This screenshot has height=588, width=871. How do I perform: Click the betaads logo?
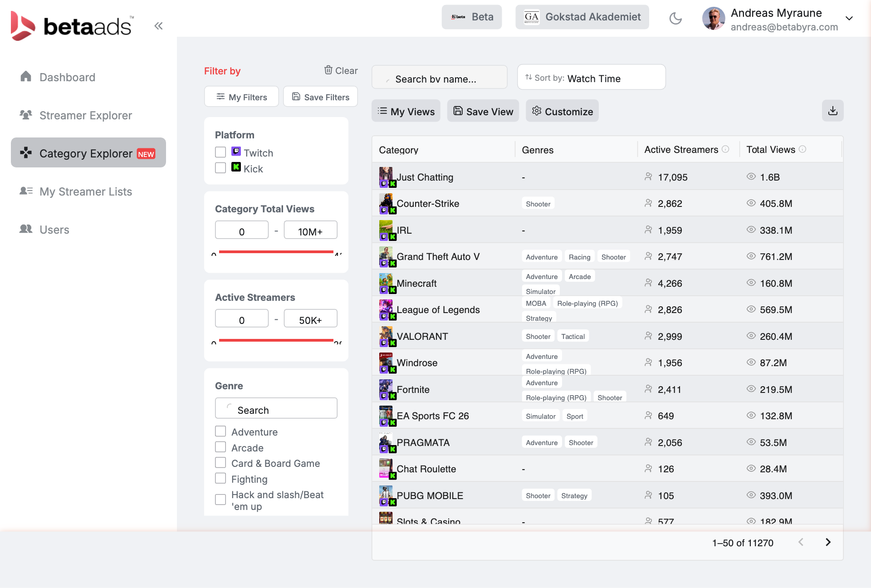[73, 26]
